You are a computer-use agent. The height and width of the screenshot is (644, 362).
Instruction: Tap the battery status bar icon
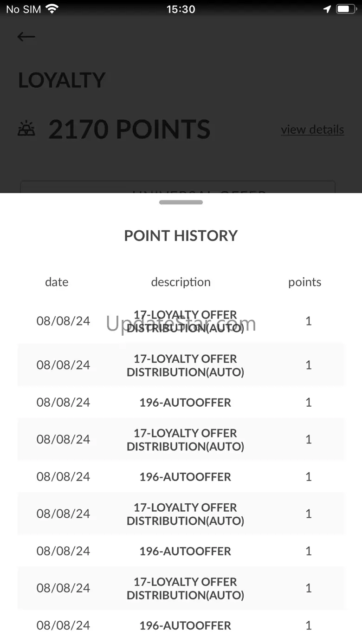click(x=346, y=9)
